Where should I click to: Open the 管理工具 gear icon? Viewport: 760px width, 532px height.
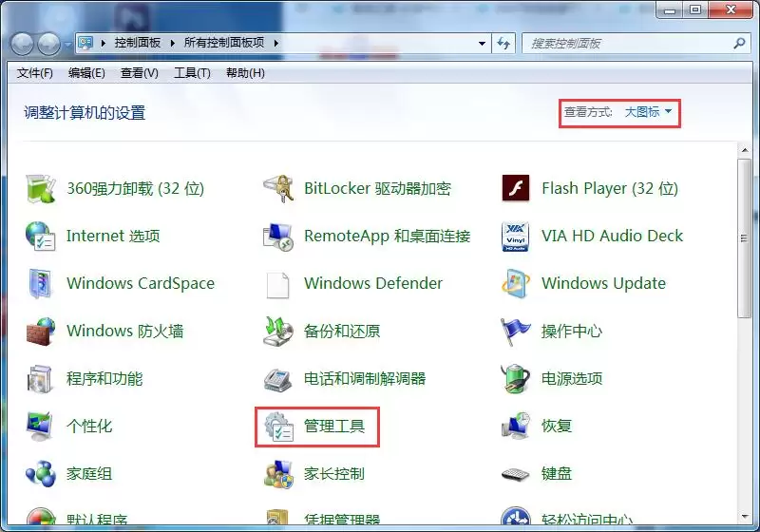tap(278, 426)
